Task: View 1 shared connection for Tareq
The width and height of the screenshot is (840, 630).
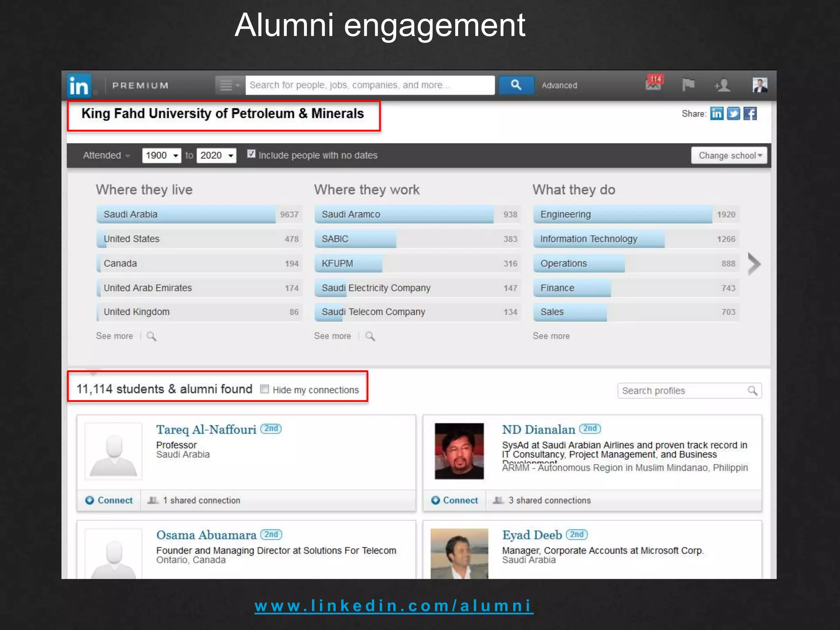Action: click(x=201, y=500)
